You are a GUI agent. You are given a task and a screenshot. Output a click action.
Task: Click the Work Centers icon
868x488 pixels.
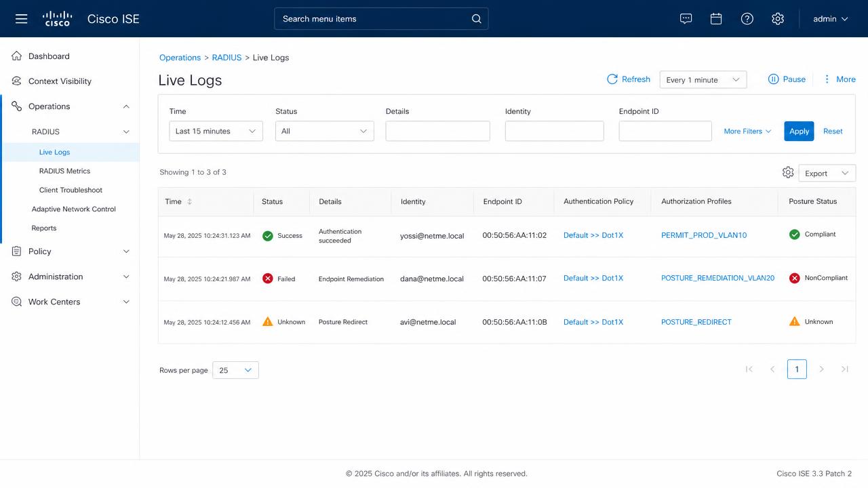tap(17, 302)
